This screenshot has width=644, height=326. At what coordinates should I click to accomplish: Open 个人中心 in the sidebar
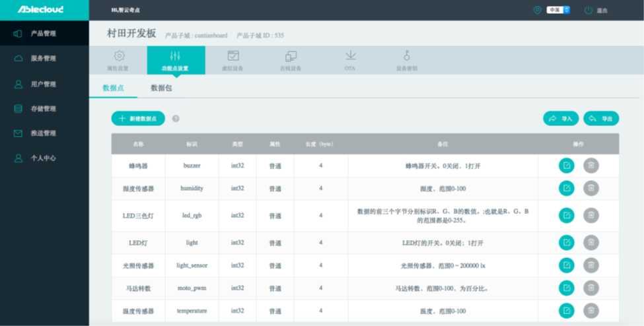44,158
